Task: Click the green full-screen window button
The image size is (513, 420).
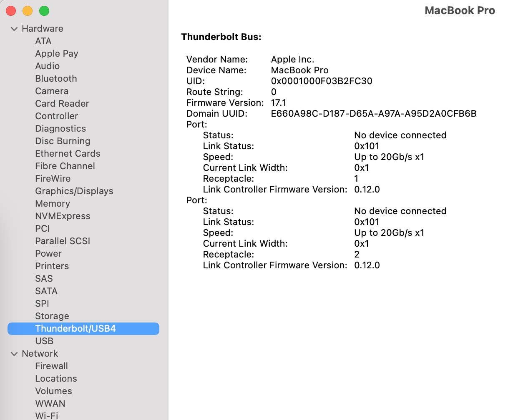Action: pos(44,11)
